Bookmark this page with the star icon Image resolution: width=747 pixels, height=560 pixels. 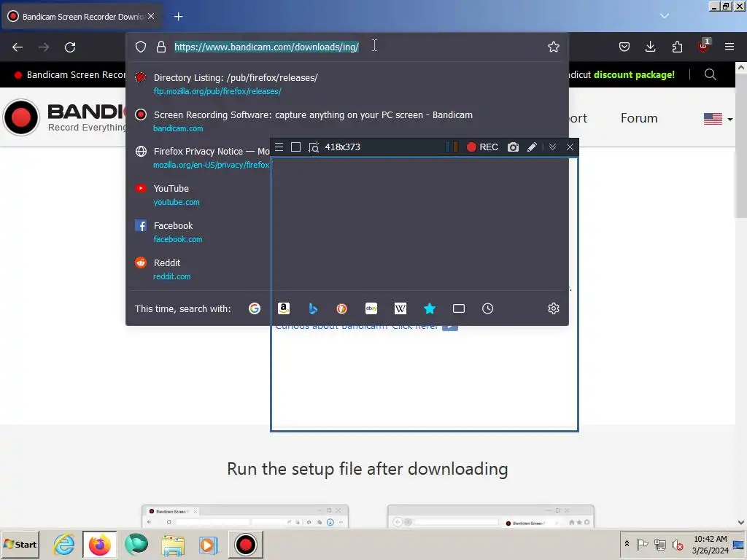coord(553,47)
